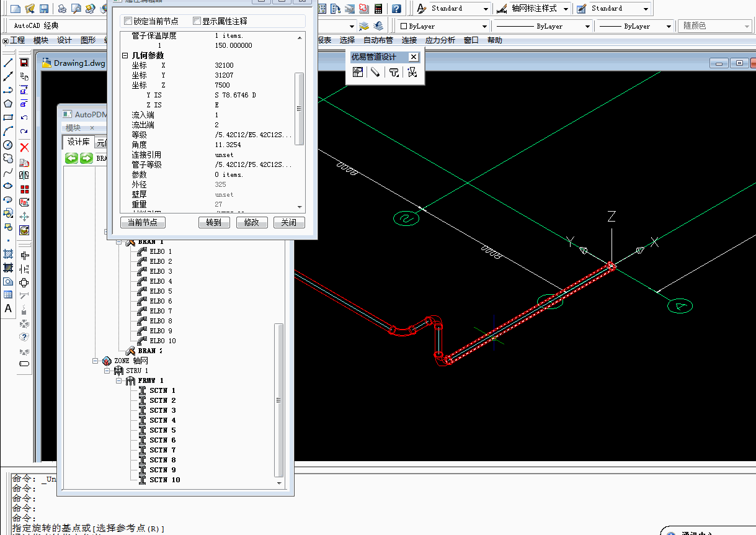Open the calculator icon in top toolbar
The width and height of the screenshot is (756, 535).
378,9
